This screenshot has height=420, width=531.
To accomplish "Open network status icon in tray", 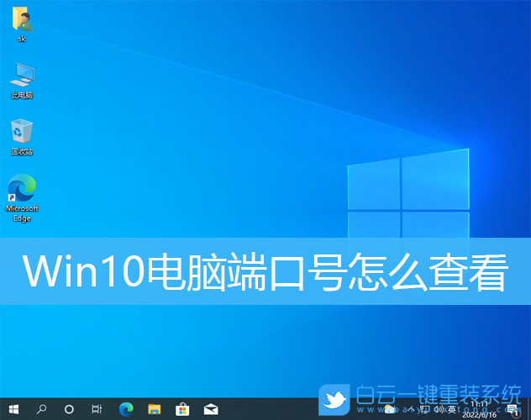I will pos(425,410).
